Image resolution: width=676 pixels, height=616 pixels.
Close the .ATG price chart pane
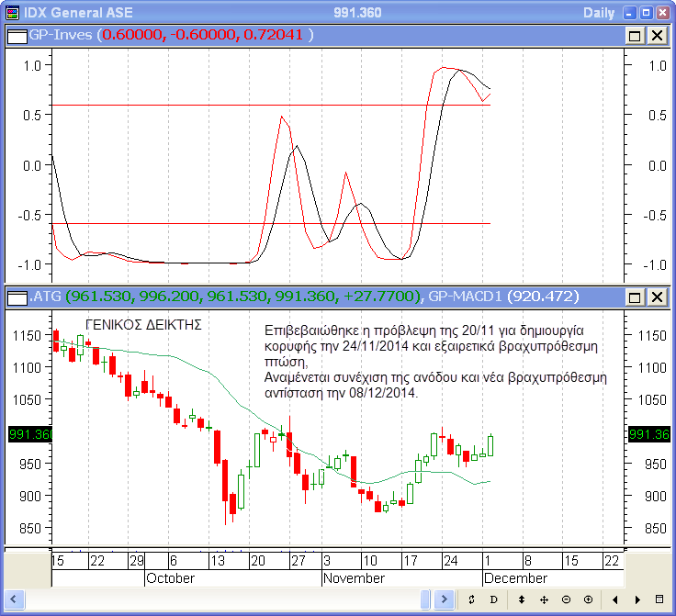coord(657,297)
